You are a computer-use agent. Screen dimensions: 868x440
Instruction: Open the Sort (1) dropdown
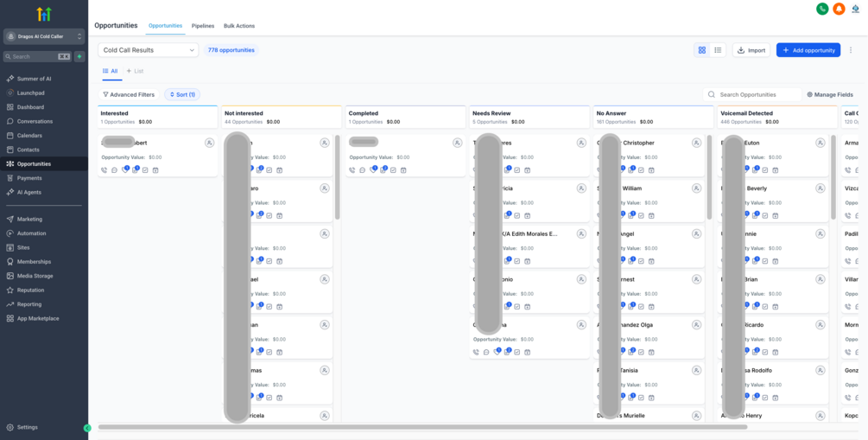(x=182, y=95)
